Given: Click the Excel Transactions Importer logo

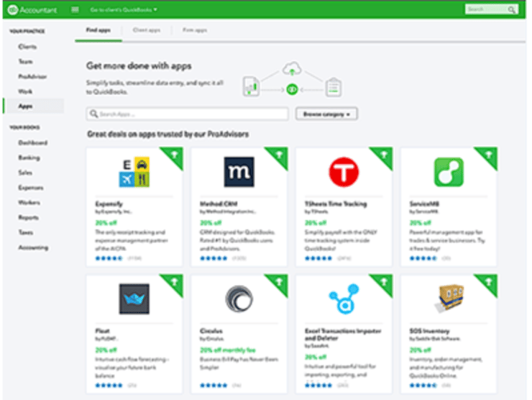Looking at the screenshot, I should coord(344,299).
